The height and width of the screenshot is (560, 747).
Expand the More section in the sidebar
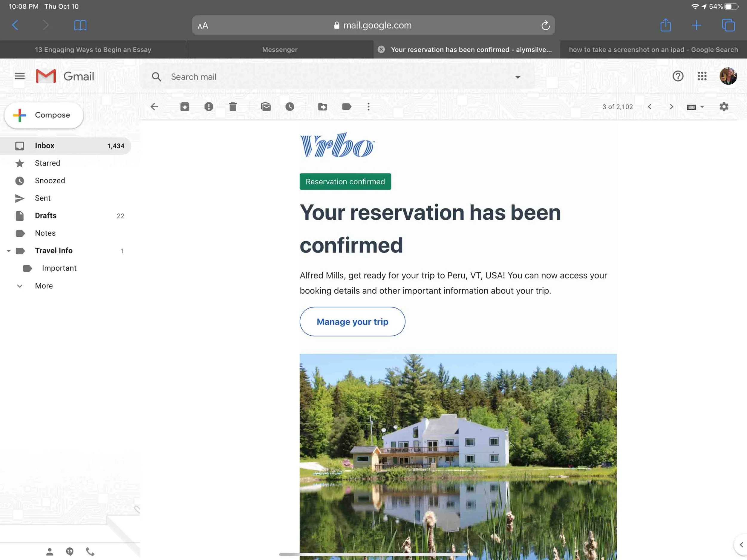(x=20, y=286)
